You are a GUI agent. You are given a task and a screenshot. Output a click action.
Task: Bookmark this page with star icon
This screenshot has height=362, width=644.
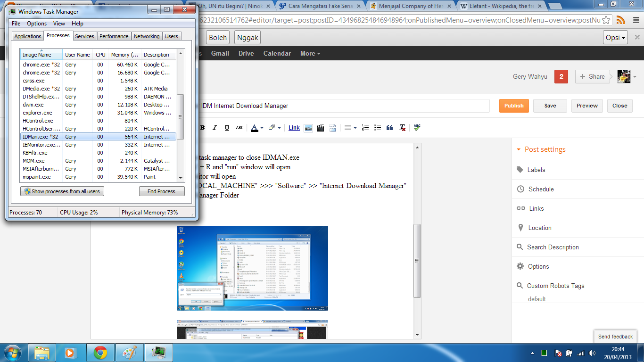click(606, 20)
